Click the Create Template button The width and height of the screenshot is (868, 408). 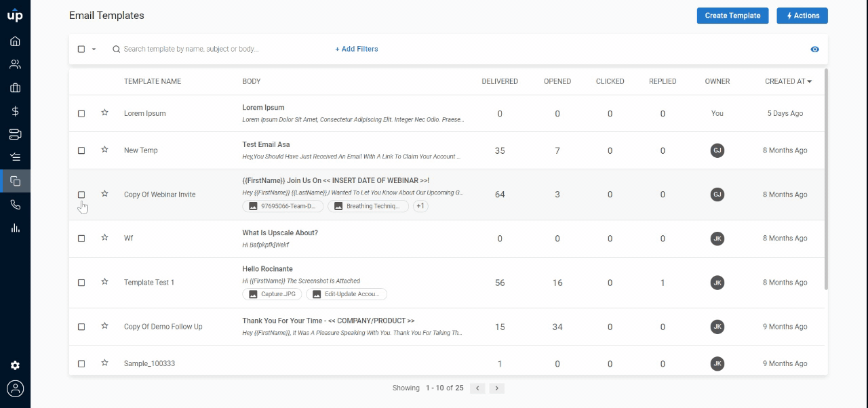point(732,16)
